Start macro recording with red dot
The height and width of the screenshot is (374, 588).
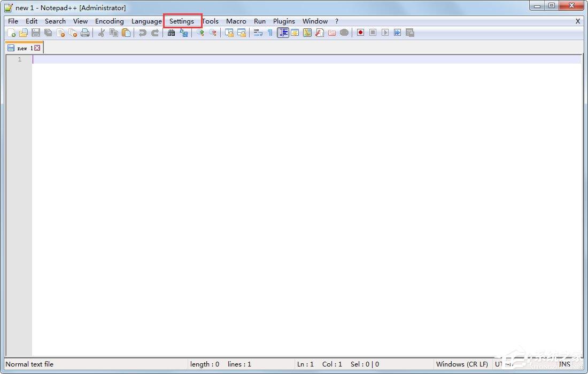[360, 33]
